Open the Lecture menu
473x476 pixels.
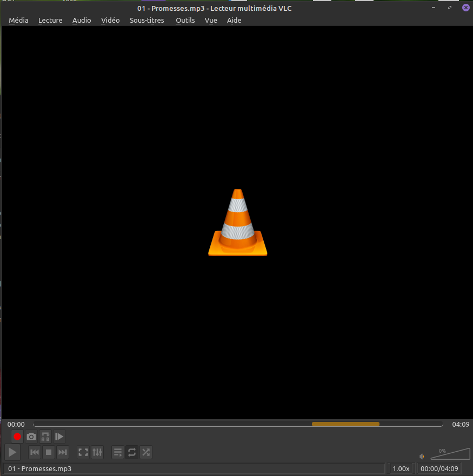point(50,21)
